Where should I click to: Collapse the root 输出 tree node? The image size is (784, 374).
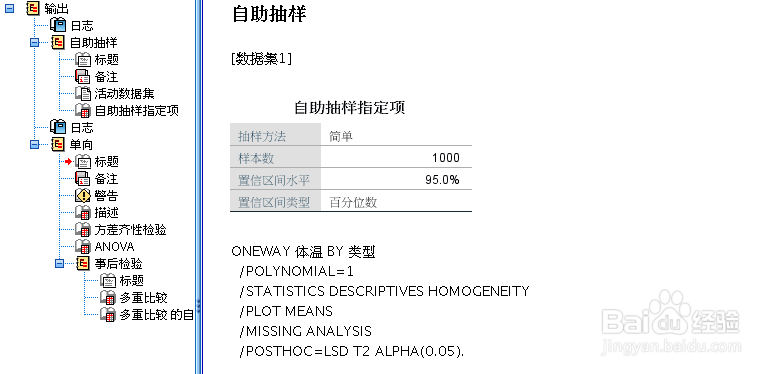[10, 8]
